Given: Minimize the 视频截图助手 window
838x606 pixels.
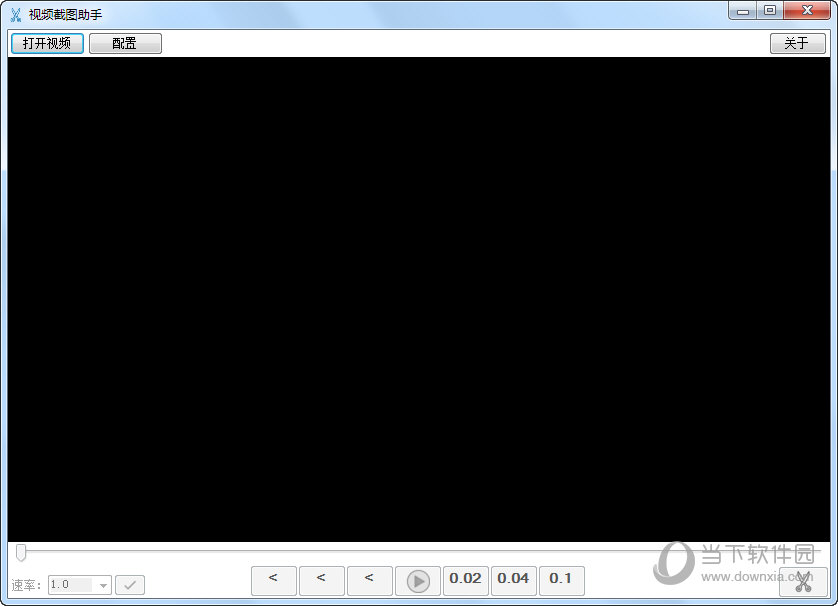Looking at the screenshot, I should [x=743, y=11].
